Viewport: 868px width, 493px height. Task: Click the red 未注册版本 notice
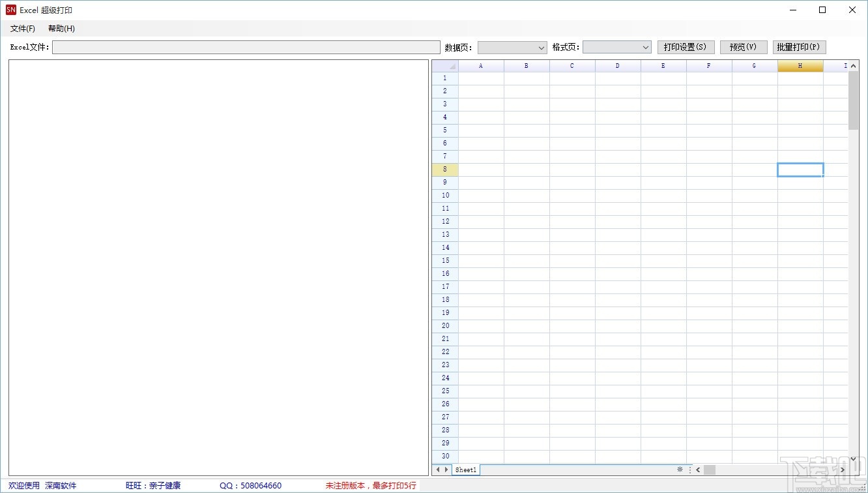[x=371, y=486]
